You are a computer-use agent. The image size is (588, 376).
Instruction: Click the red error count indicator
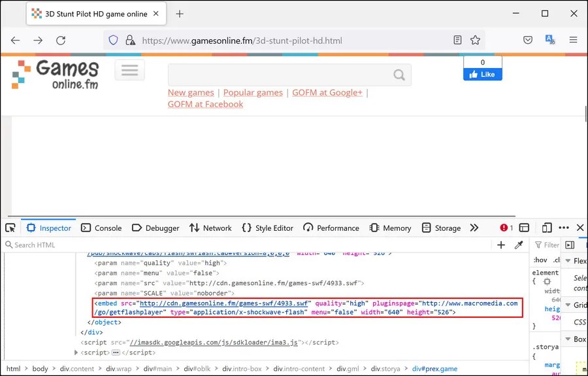[506, 228]
